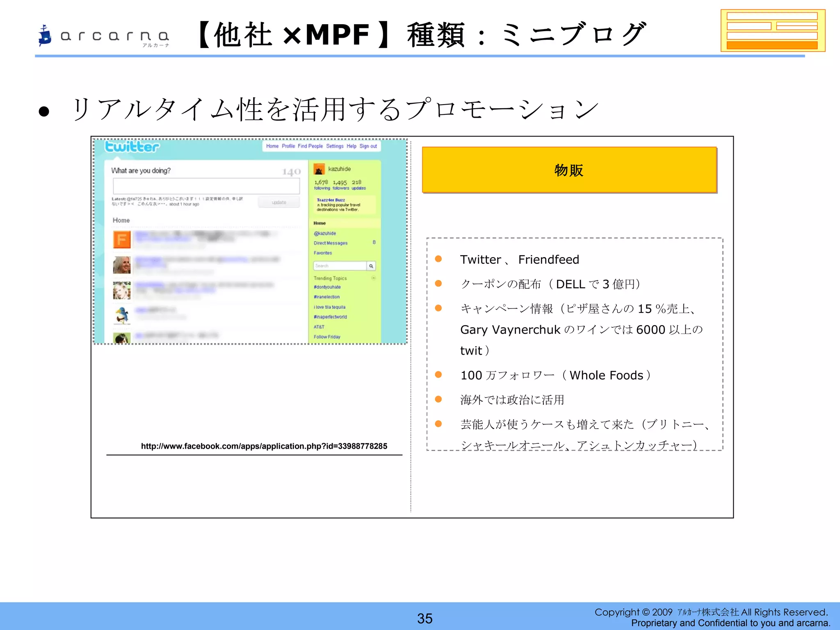Click the yellow 物販 box

tap(569, 170)
